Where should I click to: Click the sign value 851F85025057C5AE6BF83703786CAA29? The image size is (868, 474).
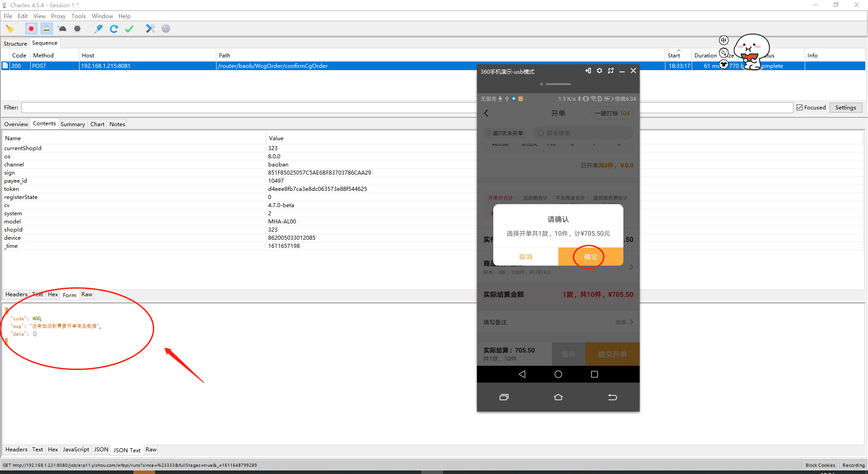320,173
